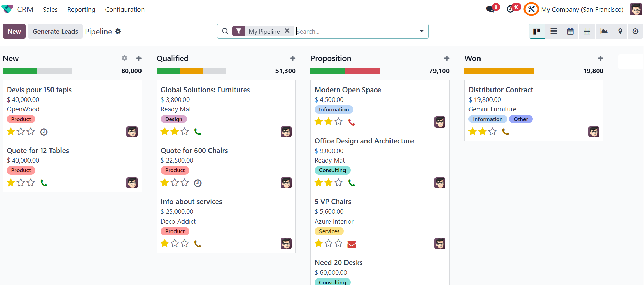
Task: Click phone activity icon on Quote for 12 Tables
Action: click(x=44, y=183)
